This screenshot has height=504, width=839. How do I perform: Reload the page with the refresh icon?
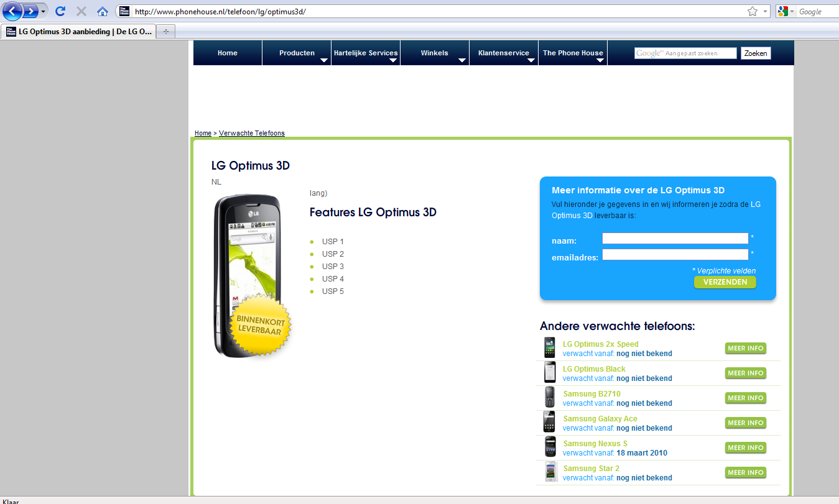tap(60, 11)
